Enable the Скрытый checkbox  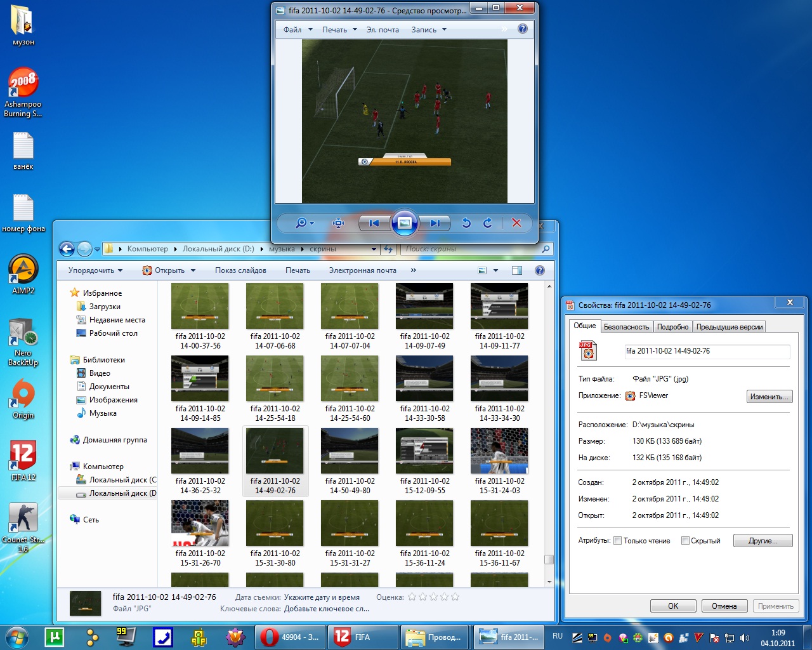(685, 541)
